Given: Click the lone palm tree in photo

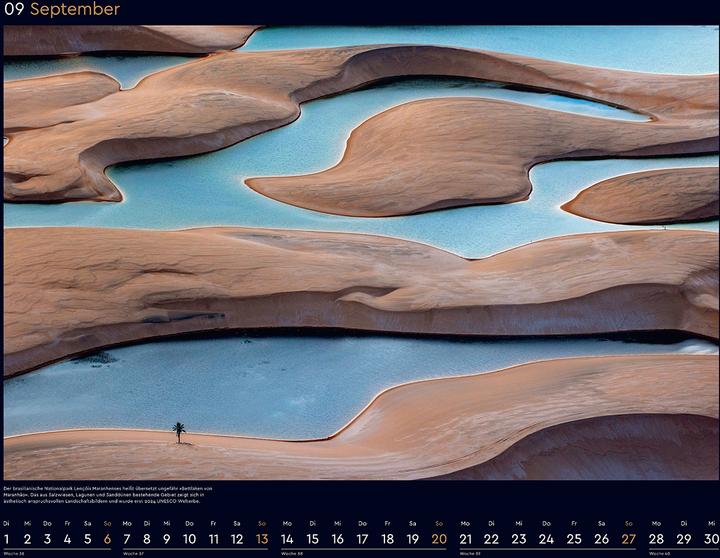Looking at the screenshot, I should (179, 431).
